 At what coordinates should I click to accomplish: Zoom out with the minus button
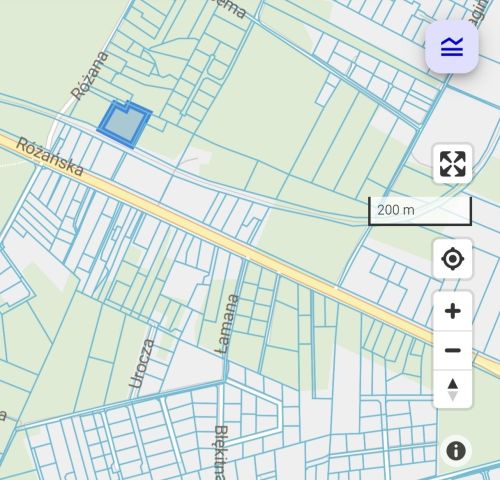click(452, 350)
